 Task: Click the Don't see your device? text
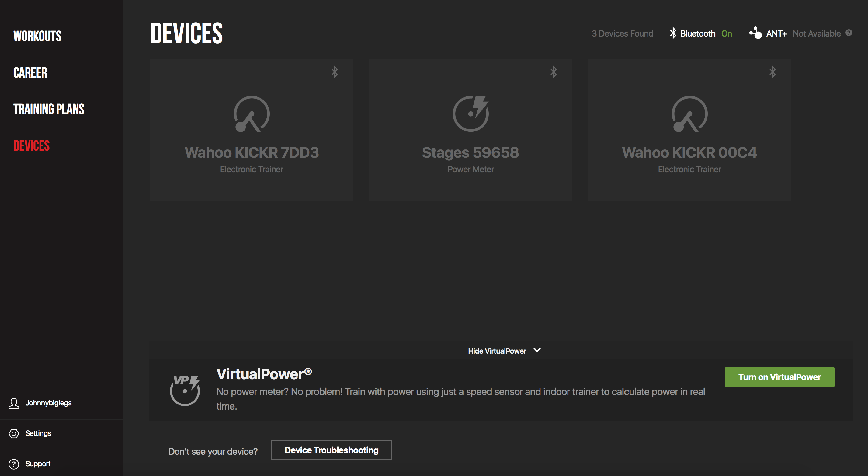pyautogui.click(x=213, y=451)
